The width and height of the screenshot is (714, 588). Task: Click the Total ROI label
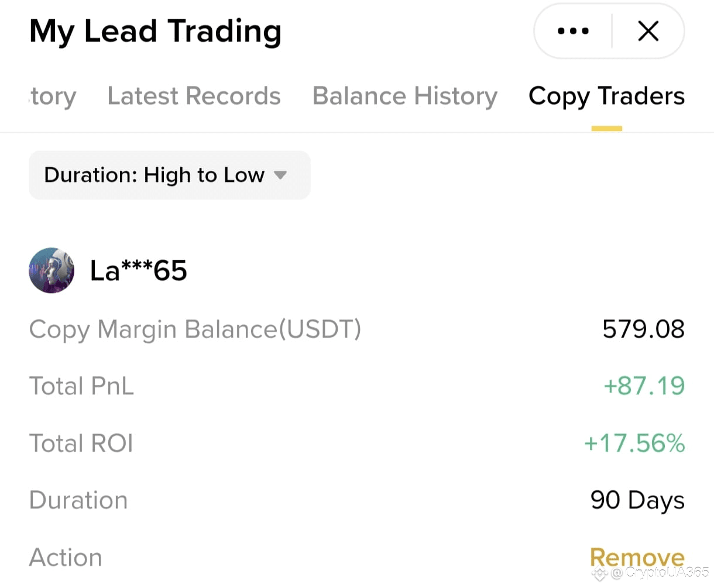click(x=81, y=443)
